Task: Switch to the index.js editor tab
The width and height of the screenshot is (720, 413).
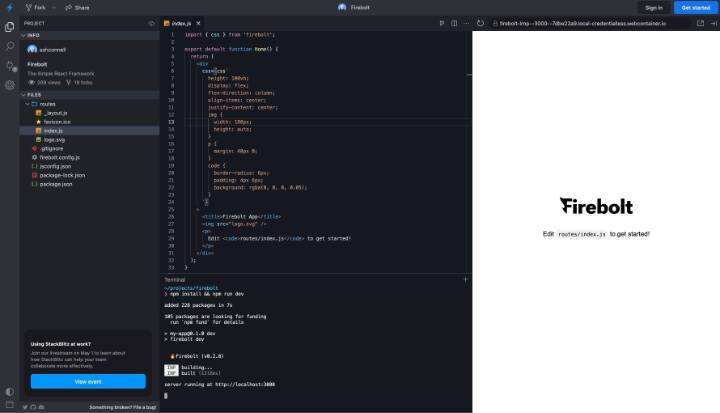Action: (x=181, y=23)
